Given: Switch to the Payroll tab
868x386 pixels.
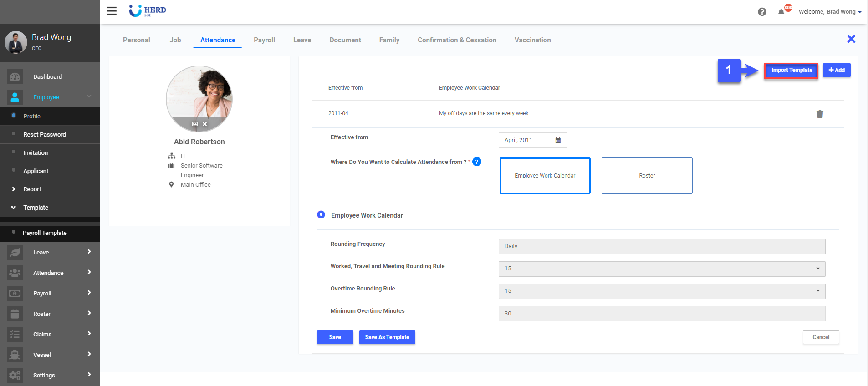Looking at the screenshot, I should (264, 40).
